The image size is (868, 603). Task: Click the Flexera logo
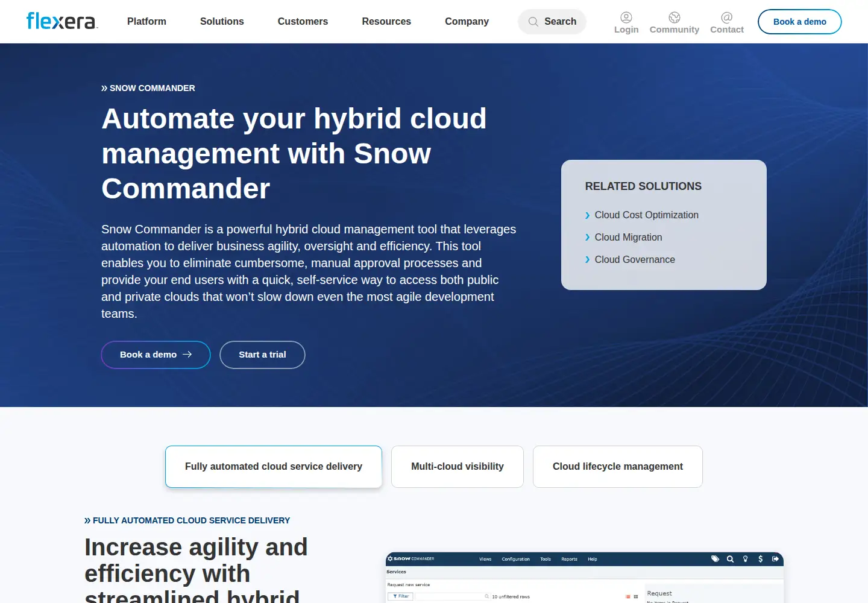pyautogui.click(x=62, y=21)
